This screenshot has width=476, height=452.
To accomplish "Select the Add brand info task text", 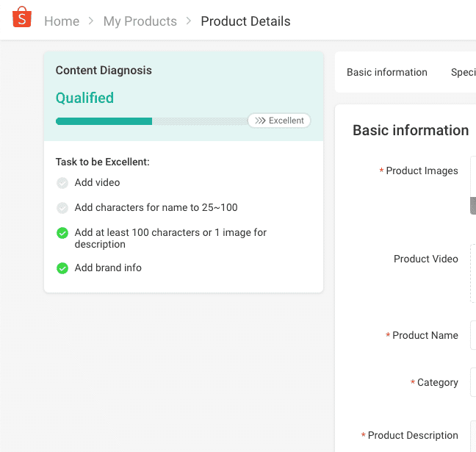I will 108,268.
